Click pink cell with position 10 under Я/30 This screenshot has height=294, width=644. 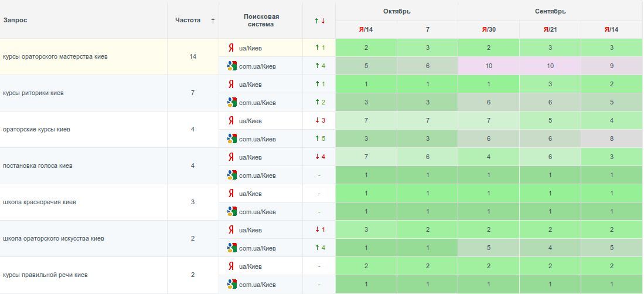point(489,66)
